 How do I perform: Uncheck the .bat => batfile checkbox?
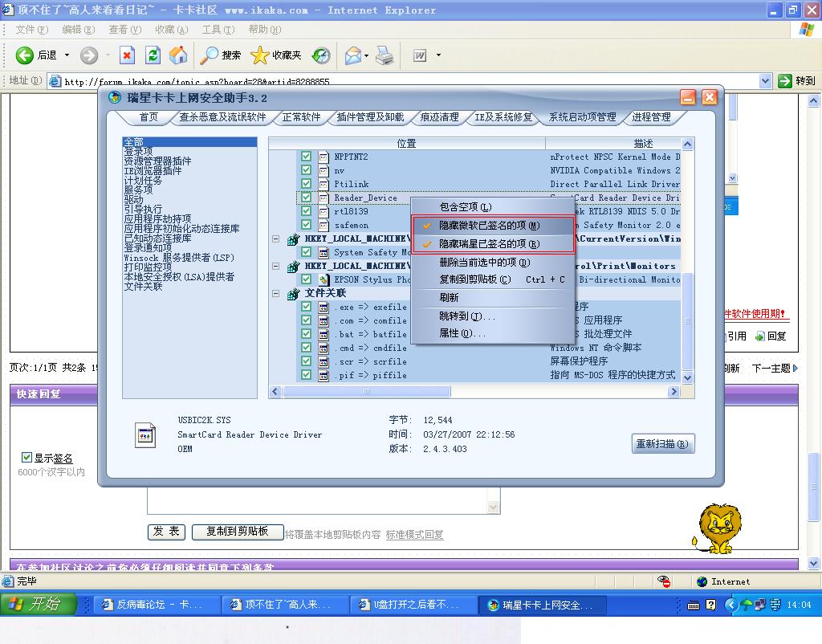pyautogui.click(x=306, y=333)
